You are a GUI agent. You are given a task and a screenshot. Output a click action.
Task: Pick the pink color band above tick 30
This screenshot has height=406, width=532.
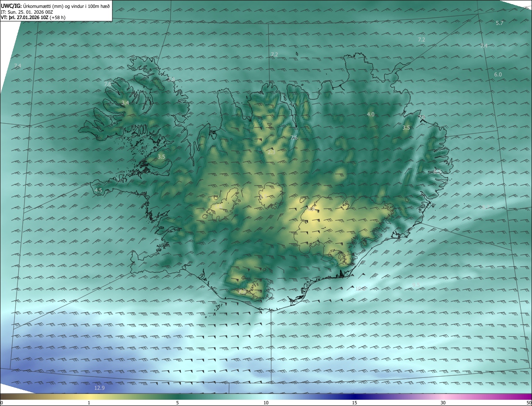tap(443, 396)
